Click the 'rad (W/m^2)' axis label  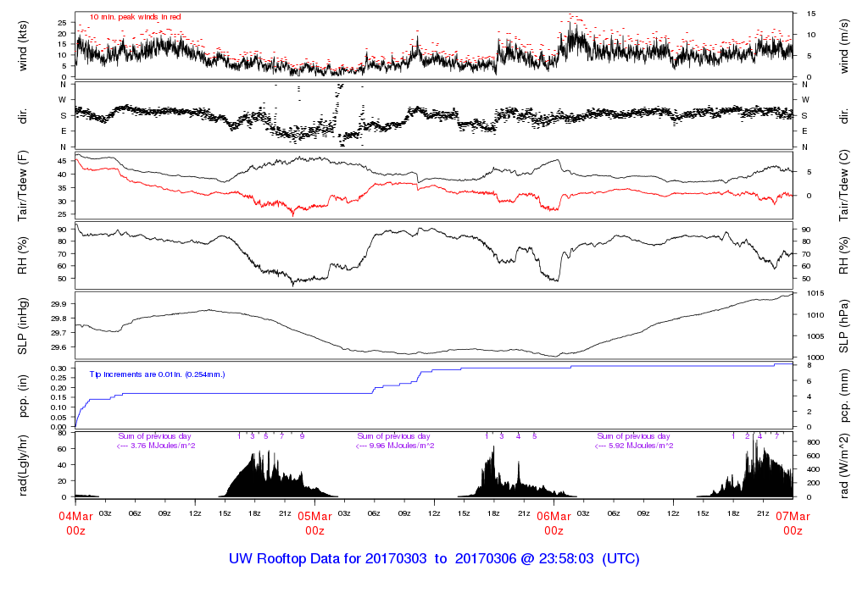pos(843,466)
